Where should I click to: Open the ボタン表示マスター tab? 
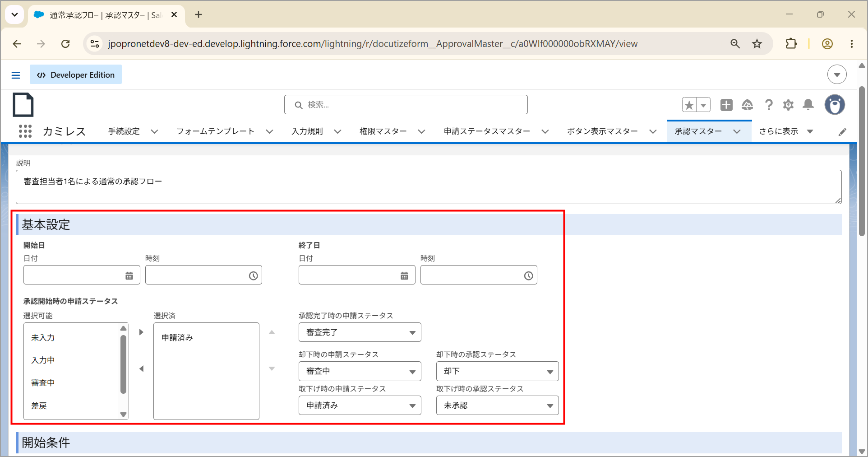[602, 131]
